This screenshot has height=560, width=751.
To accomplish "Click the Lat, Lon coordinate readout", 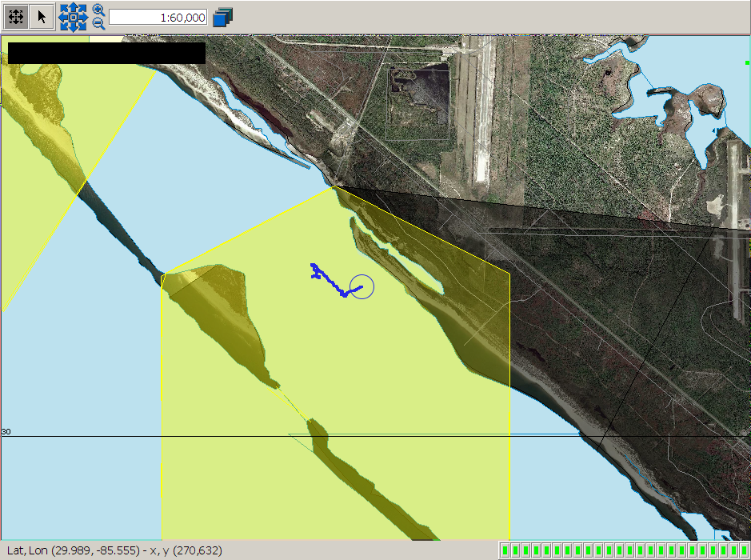I will [x=113, y=550].
